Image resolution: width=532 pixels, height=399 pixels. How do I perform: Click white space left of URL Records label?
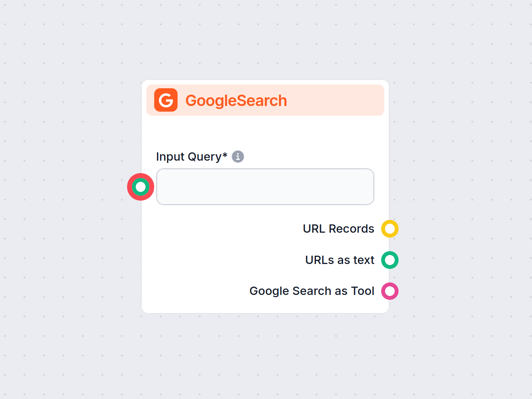pyautogui.click(x=226, y=229)
